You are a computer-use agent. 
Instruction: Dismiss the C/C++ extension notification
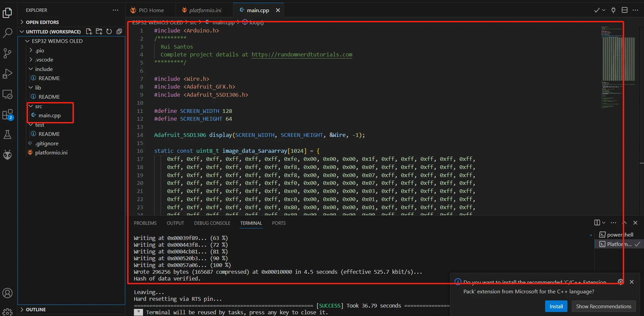(632, 282)
